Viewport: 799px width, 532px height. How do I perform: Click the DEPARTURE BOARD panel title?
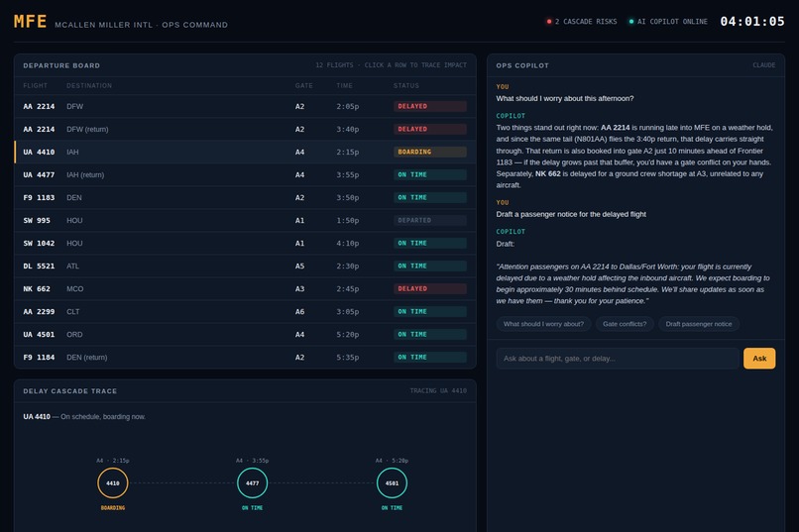61,65
